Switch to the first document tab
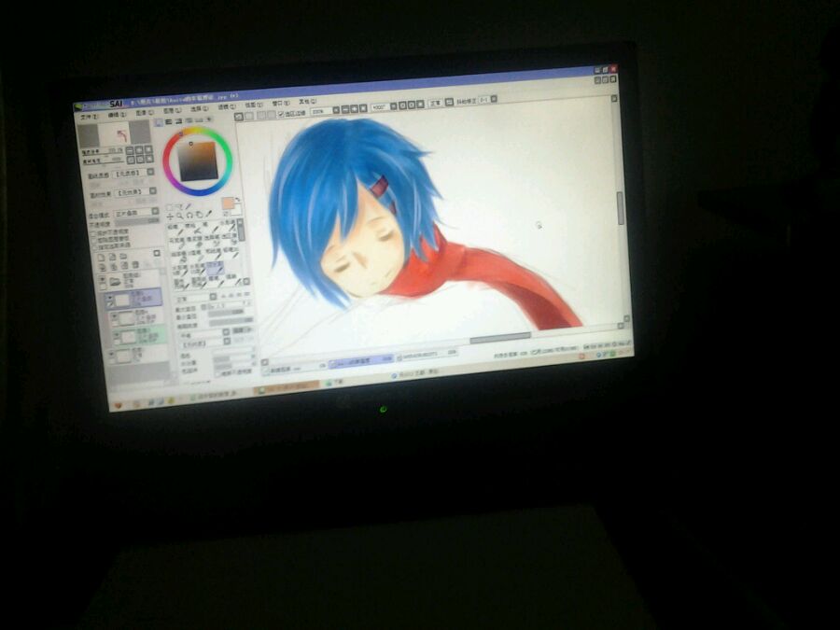Viewport: 840px width, 630px height. tap(295, 369)
